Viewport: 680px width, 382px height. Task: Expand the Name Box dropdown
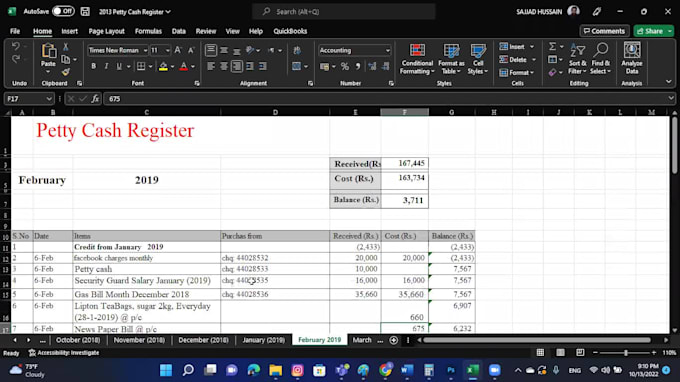(x=49, y=99)
